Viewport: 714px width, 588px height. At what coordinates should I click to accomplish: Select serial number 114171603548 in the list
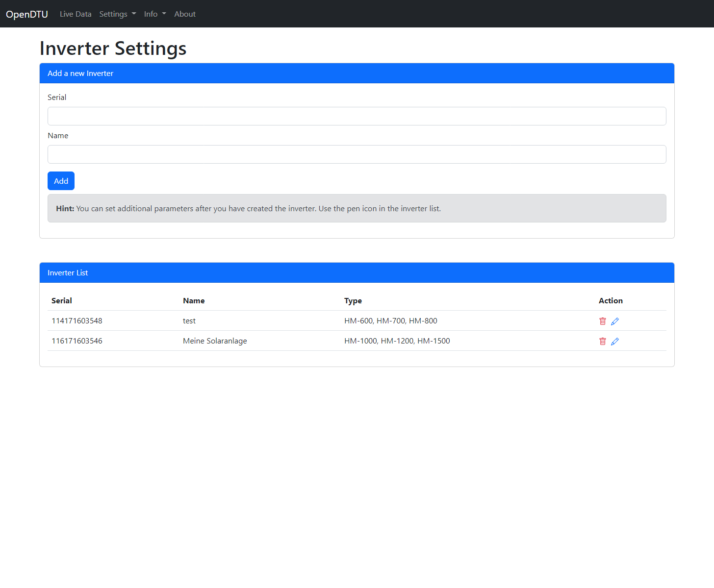pyautogui.click(x=77, y=321)
